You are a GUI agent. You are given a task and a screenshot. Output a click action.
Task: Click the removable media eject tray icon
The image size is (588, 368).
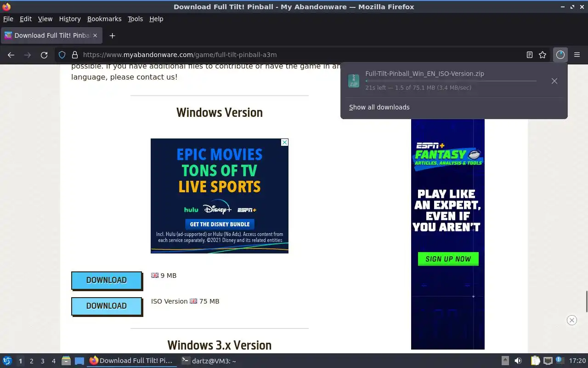(x=505, y=361)
